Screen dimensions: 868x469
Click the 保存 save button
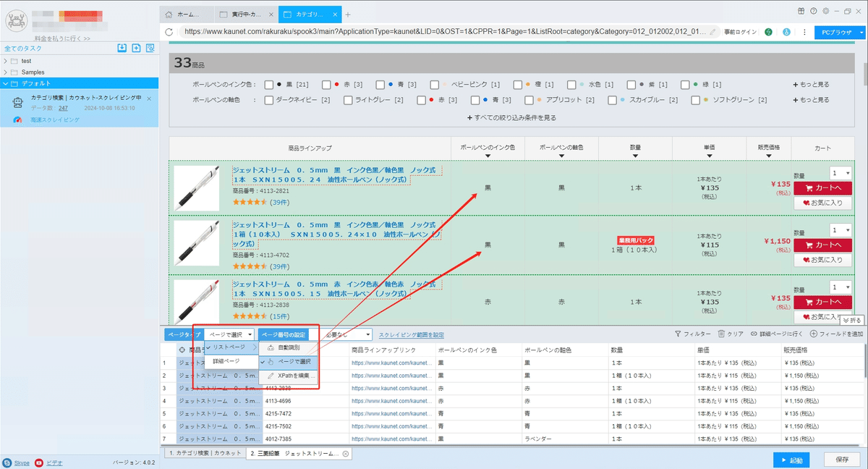pos(842,460)
